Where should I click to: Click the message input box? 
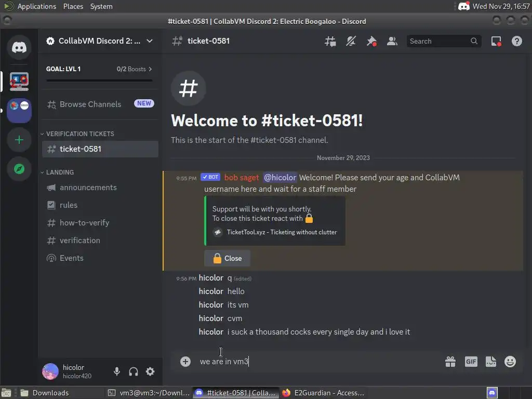coord(319,362)
